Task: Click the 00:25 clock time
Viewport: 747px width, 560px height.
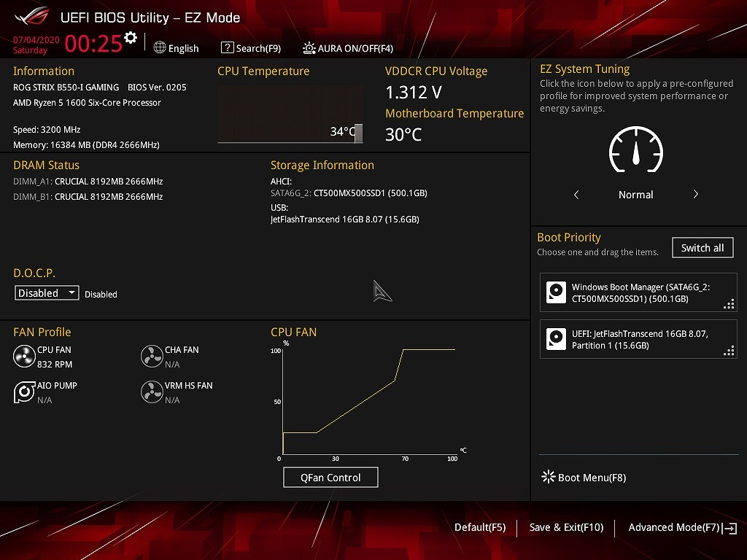Action: [x=93, y=44]
